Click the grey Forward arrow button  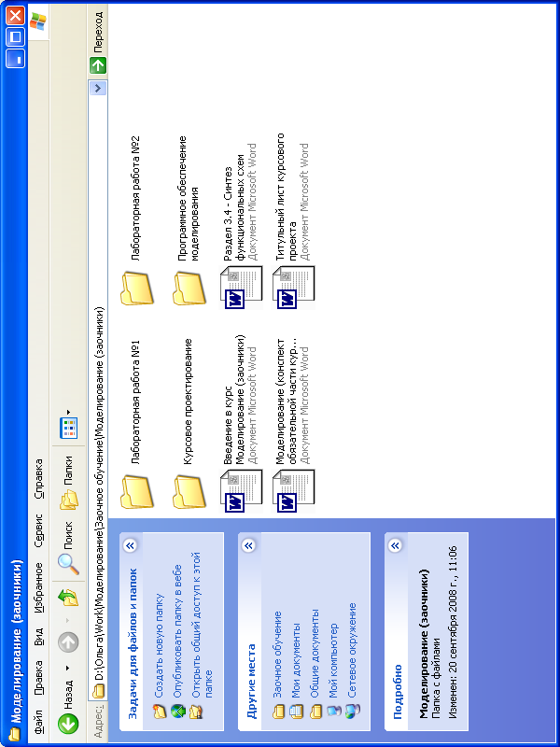tap(68, 643)
